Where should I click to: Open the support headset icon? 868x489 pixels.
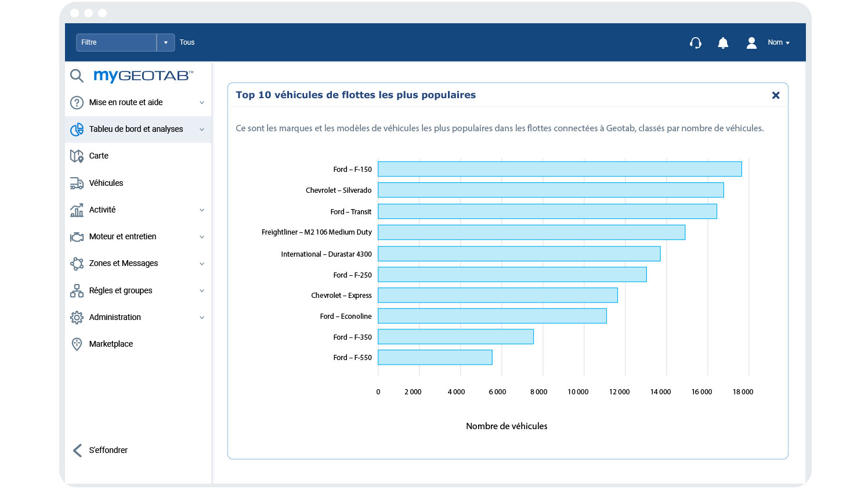point(695,43)
